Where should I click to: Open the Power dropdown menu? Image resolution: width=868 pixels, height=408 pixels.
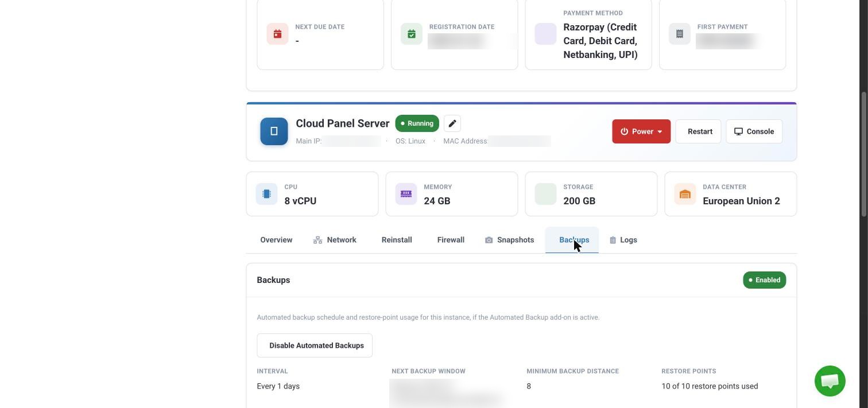pos(641,131)
